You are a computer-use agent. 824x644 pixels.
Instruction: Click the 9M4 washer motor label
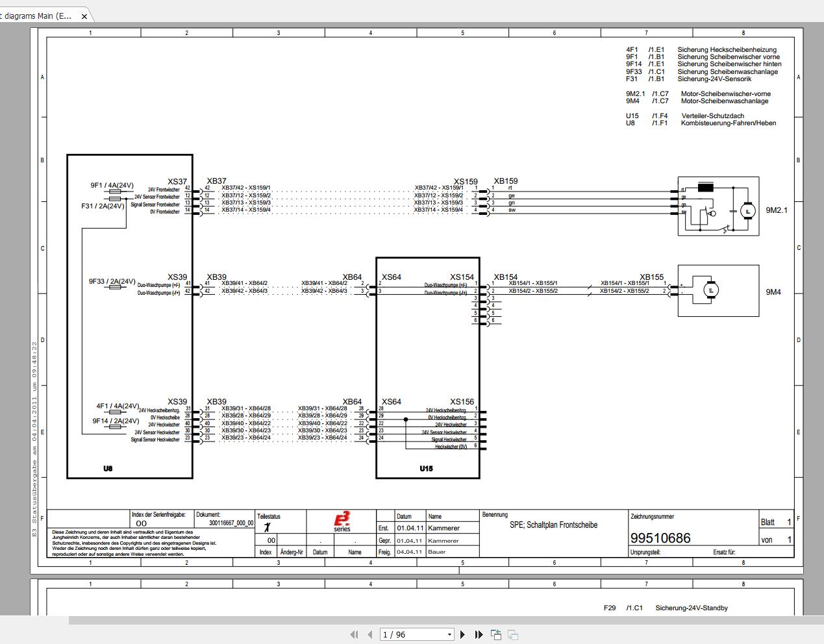tap(773, 292)
